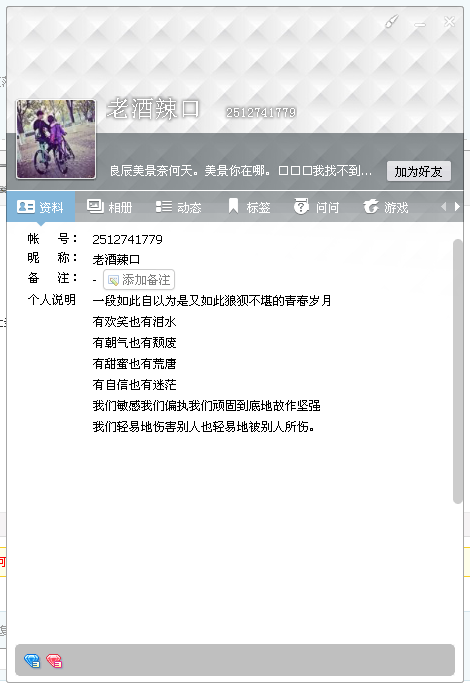Click the profile avatar photo

(x=56, y=139)
